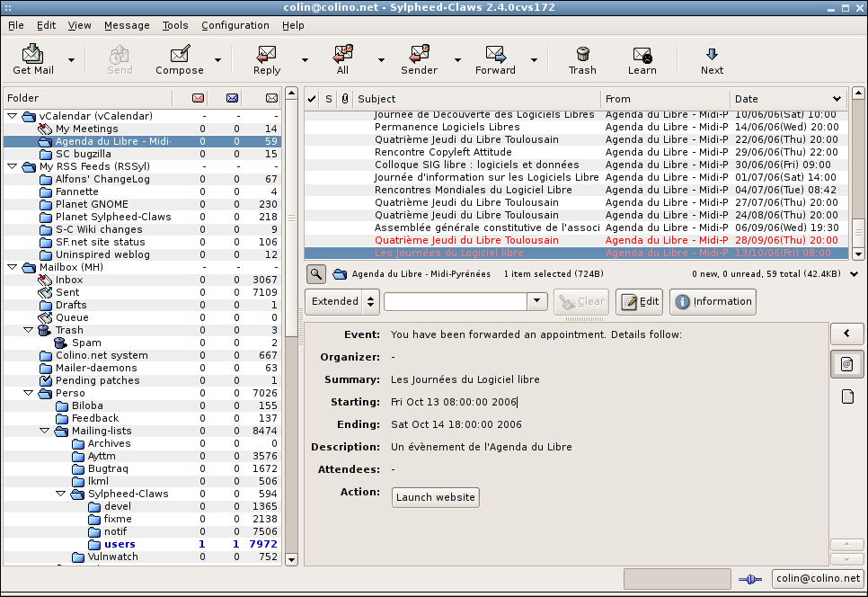Screen dimensions: 868x597
Task: Move message to Trash via toolbar
Action: [x=582, y=54]
